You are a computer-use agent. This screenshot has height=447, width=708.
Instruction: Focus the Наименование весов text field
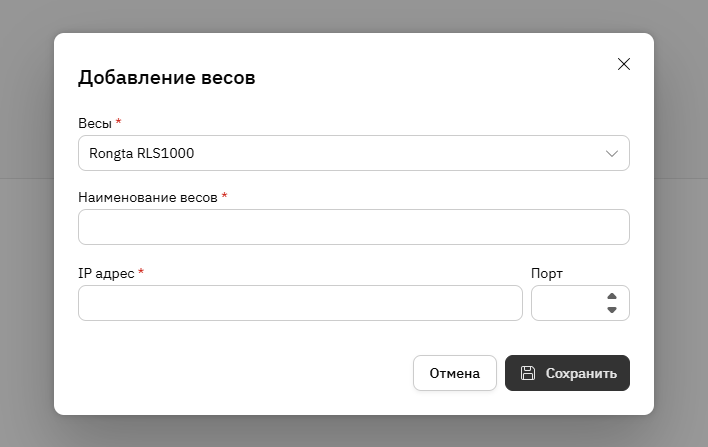[354, 227]
